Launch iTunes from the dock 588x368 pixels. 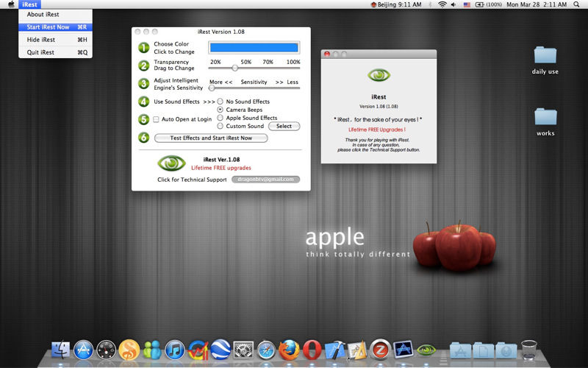[175, 350]
